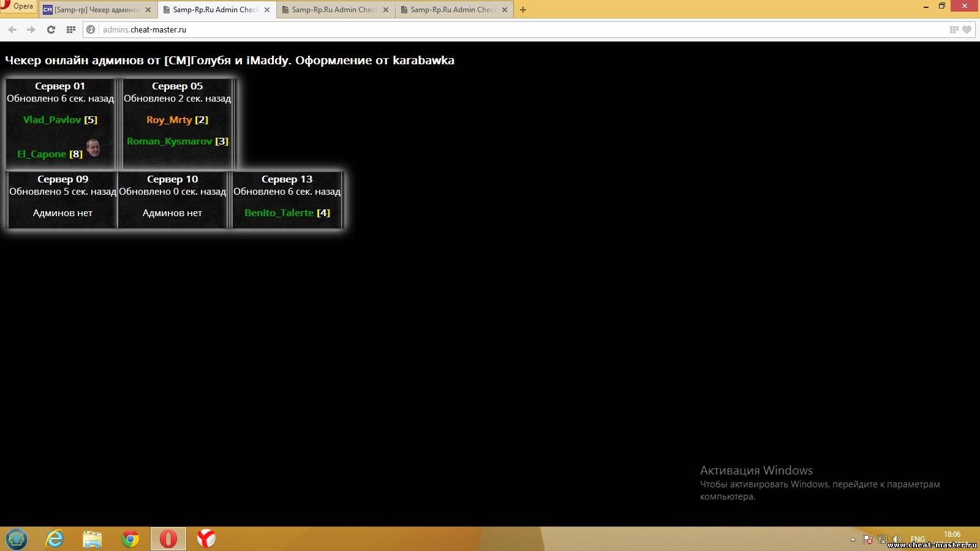Show hidden system tray icons
This screenshot has width=980, height=551.
(x=853, y=539)
